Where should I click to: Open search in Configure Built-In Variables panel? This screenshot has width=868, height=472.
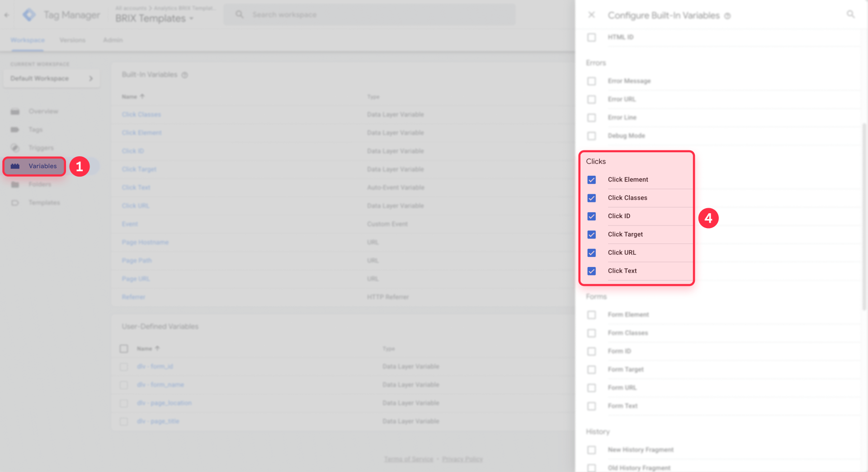[x=850, y=14]
